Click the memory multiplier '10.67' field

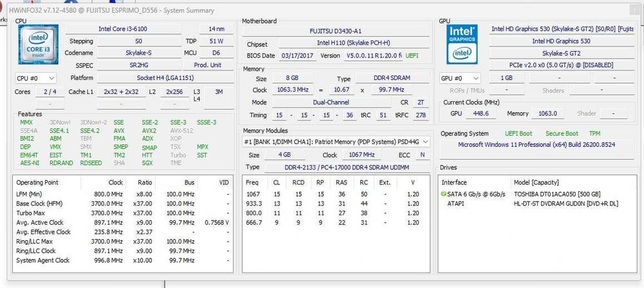click(x=342, y=90)
